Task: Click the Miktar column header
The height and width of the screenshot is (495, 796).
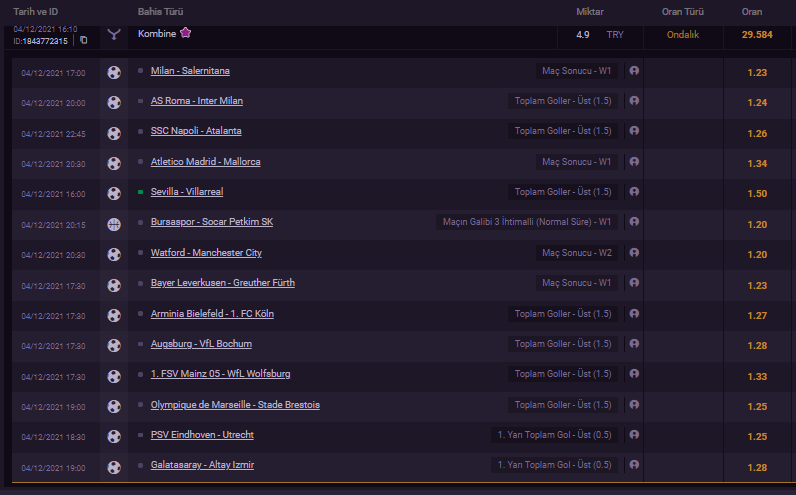Action: 590,11
